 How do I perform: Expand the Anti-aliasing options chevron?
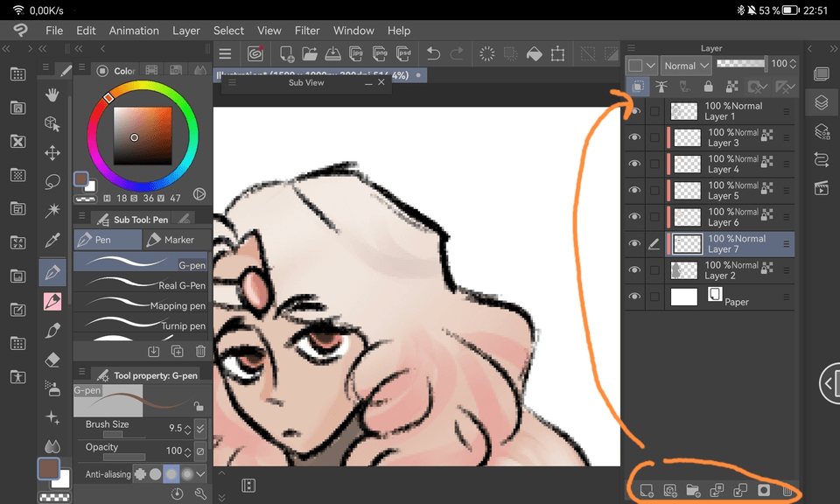click(200, 474)
